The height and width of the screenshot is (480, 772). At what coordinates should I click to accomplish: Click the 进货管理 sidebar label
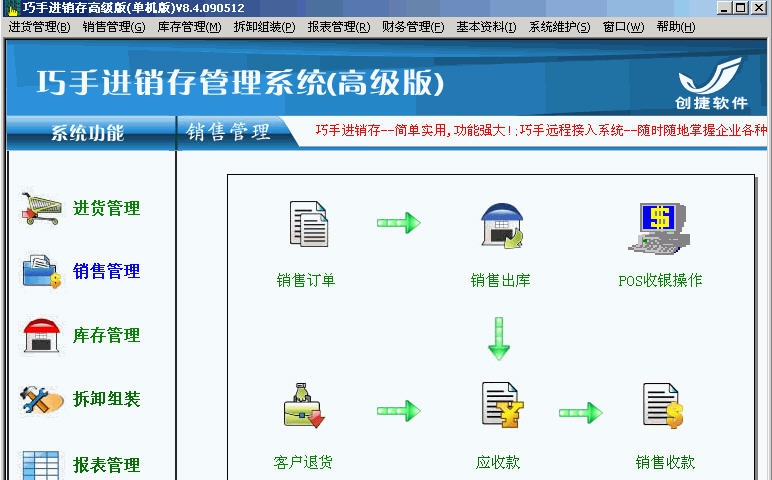pos(106,208)
